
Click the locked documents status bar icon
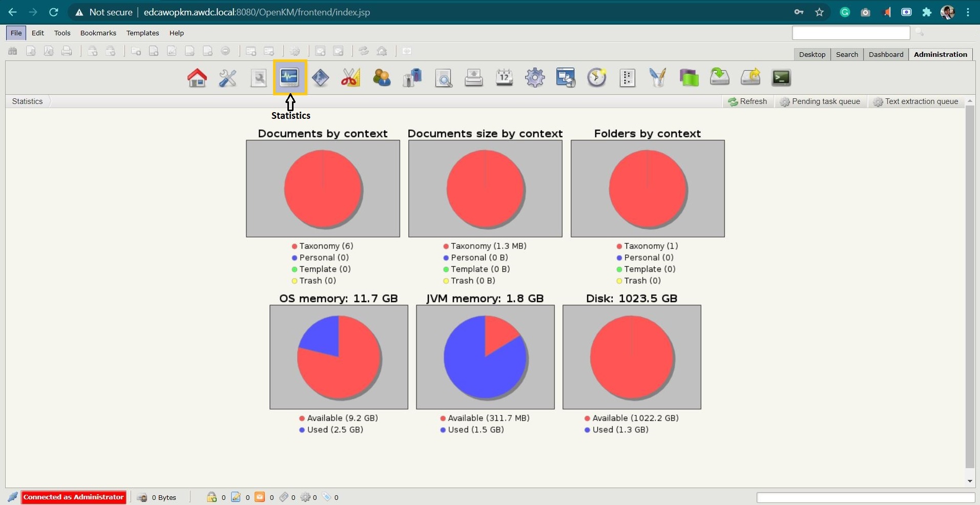(x=212, y=497)
